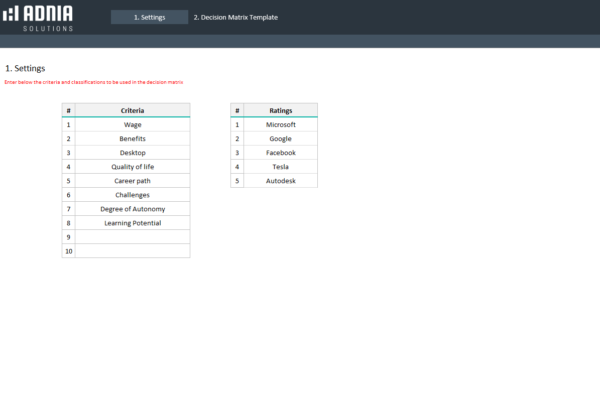
Task: Select the Wage criteria cell
Action: (x=132, y=125)
